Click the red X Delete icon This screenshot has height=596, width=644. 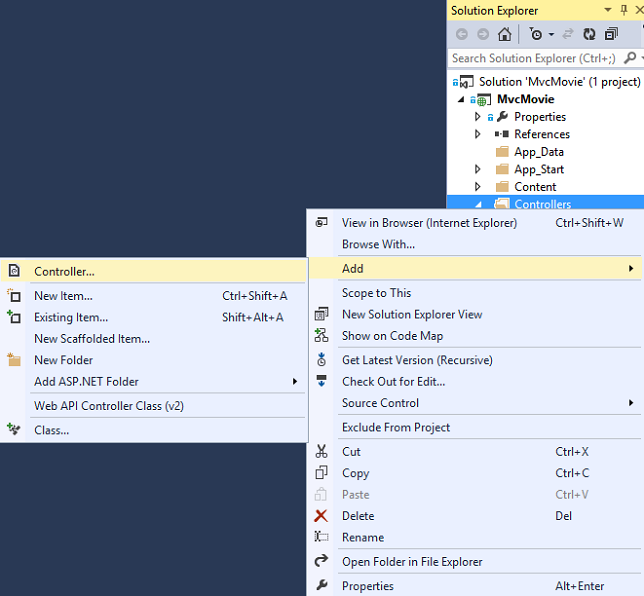coord(321,515)
